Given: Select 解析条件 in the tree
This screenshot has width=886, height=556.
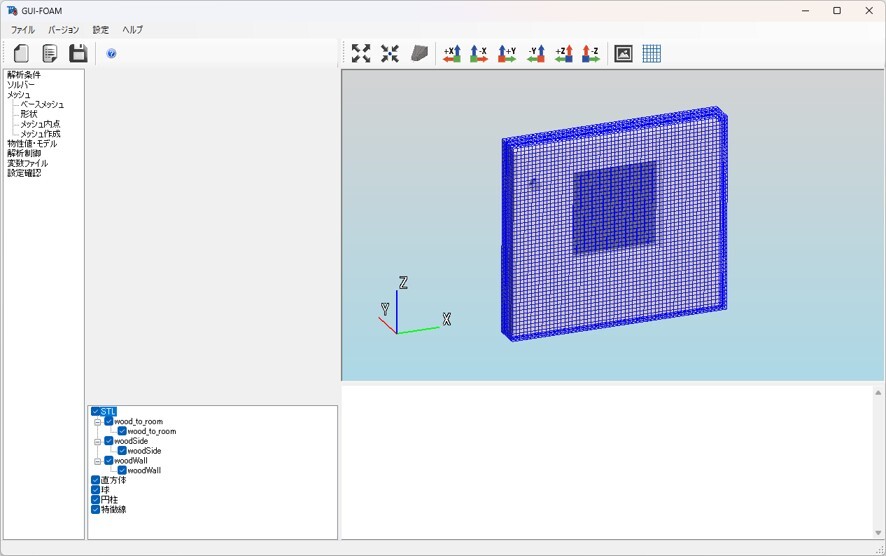Looking at the screenshot, I should pos(24,75).
